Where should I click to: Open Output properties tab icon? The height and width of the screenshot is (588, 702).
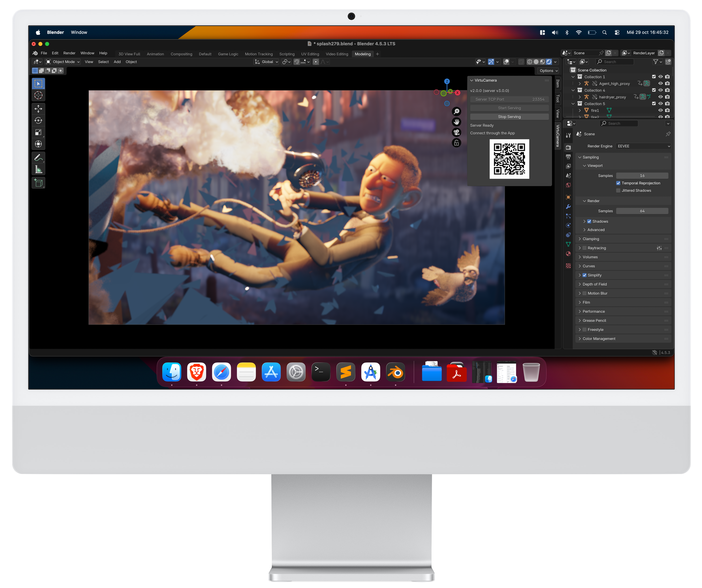point(568,157)
